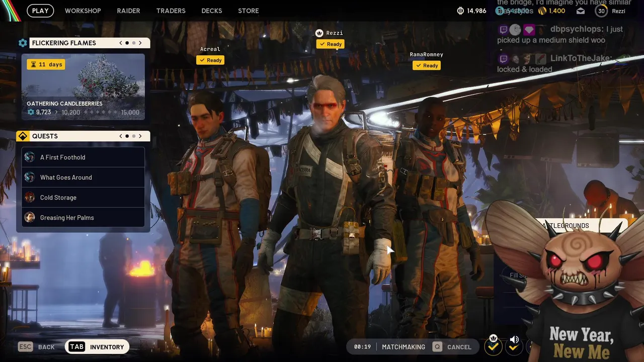
Task: Open quest A First Foothold
Action: click(x=83, y=157)
